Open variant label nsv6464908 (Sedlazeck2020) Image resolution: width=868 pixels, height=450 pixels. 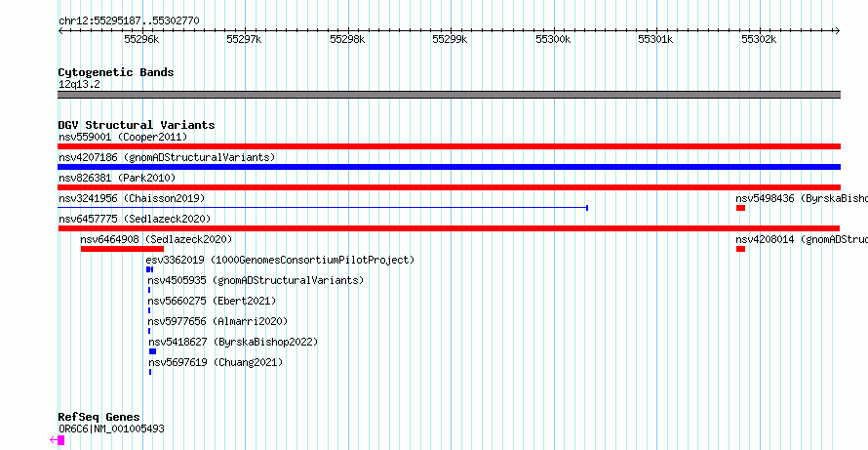tap(156, 239)
